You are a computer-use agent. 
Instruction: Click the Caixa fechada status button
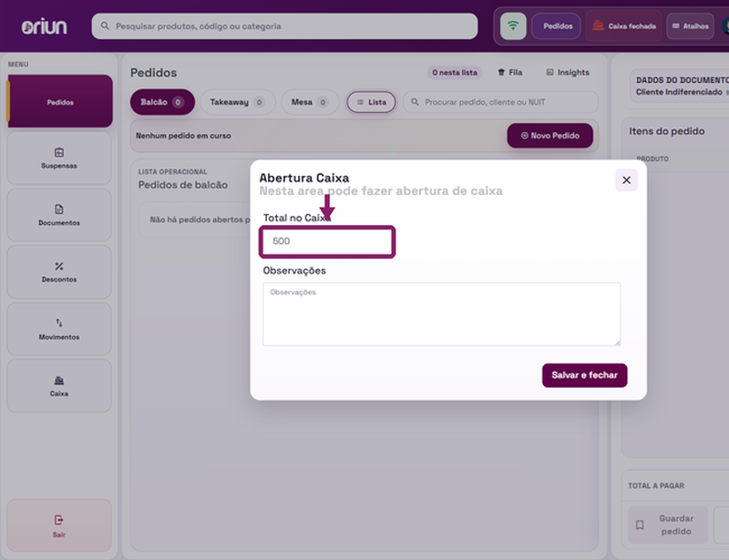tap(623, 26)
